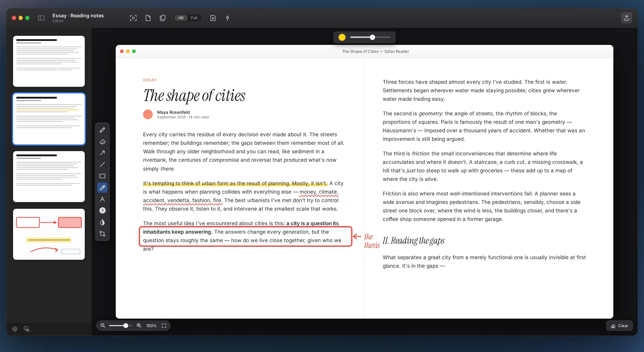
Task: Select the Text tool
Action: 102,199
